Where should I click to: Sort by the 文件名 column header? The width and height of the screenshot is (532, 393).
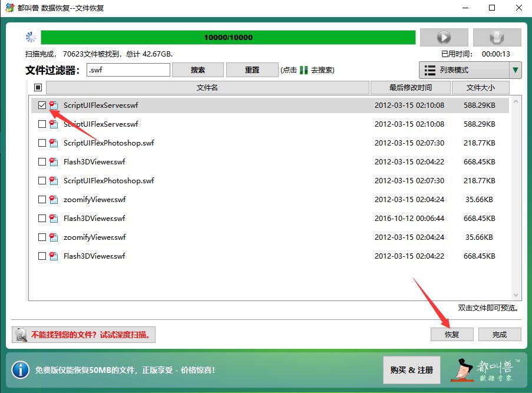coord(207,88)
